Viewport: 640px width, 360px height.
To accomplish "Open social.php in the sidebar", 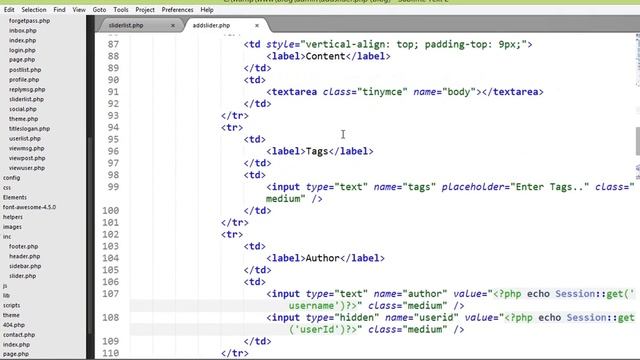I will click(23, 109).
